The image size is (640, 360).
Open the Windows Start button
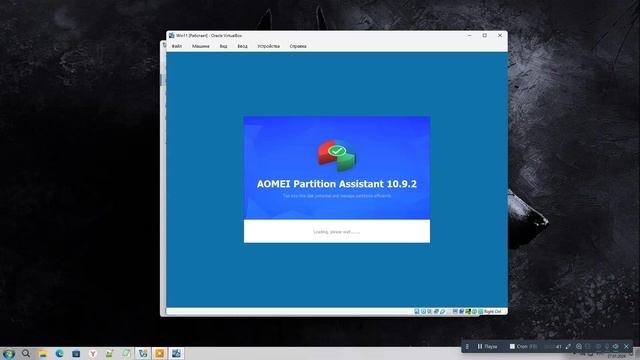9,353
